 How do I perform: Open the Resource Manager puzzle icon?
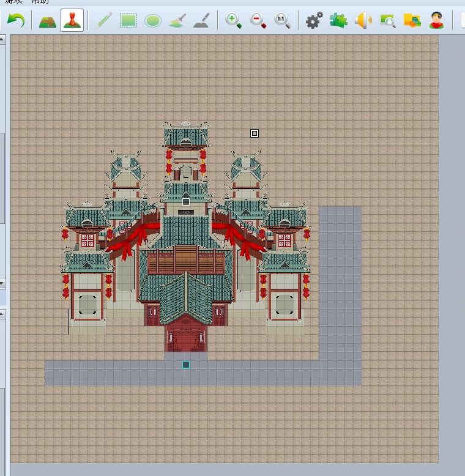(338, 21)
